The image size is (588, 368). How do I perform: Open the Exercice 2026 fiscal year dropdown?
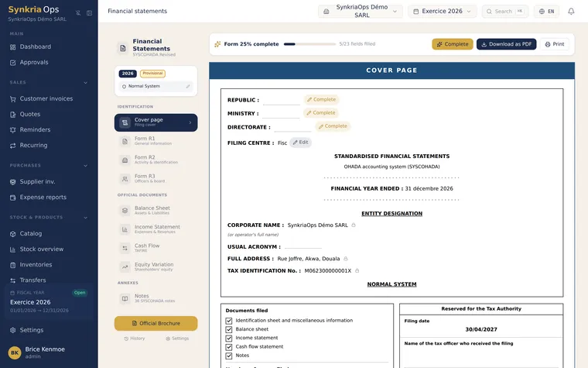[442, 12]
